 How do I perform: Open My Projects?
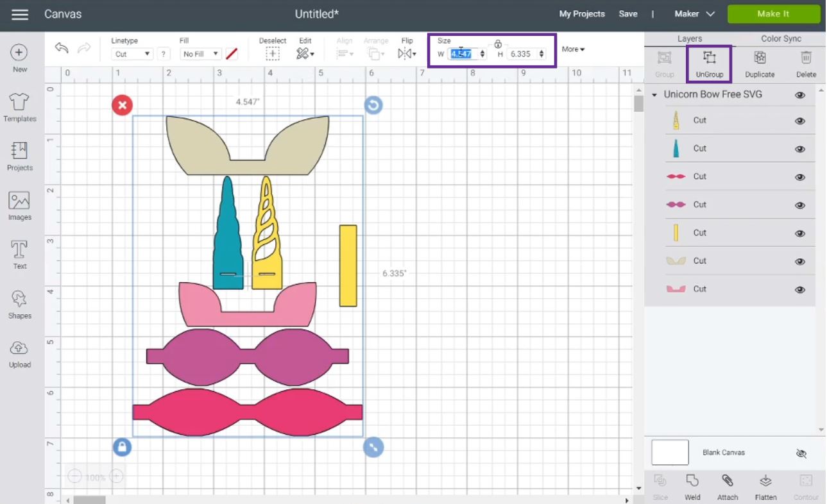[582, 14]
